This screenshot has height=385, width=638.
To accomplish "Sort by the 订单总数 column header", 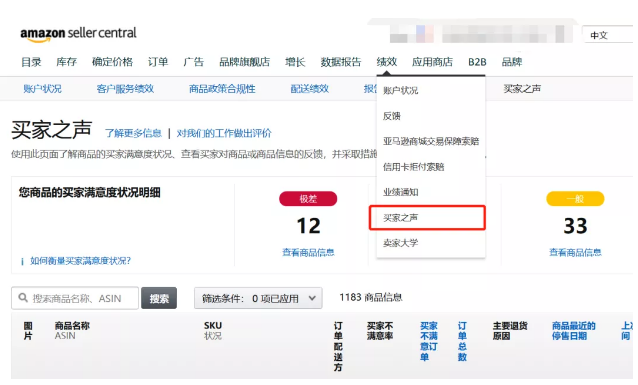I will [462, 341].
